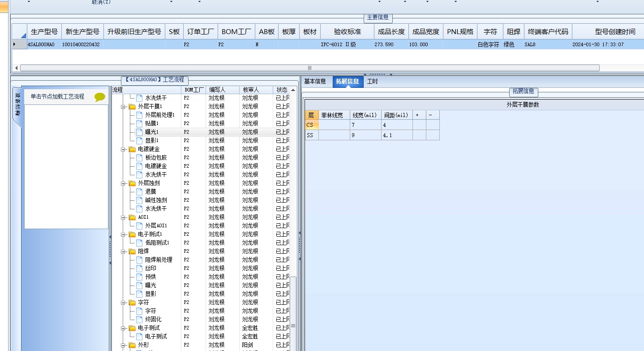Click the document icon beside 曝光1
This screenshot has height=351, width=644.
tap(139, 132)
